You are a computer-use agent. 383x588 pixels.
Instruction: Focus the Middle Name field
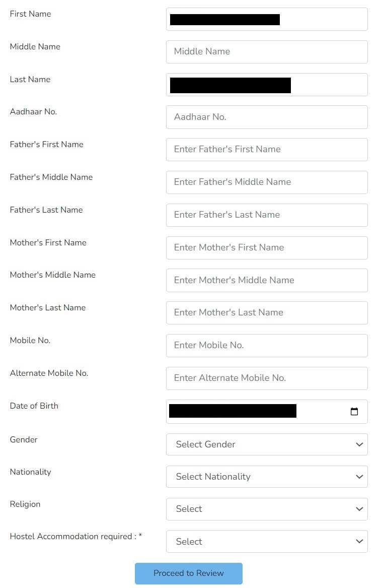pos(267,52)
